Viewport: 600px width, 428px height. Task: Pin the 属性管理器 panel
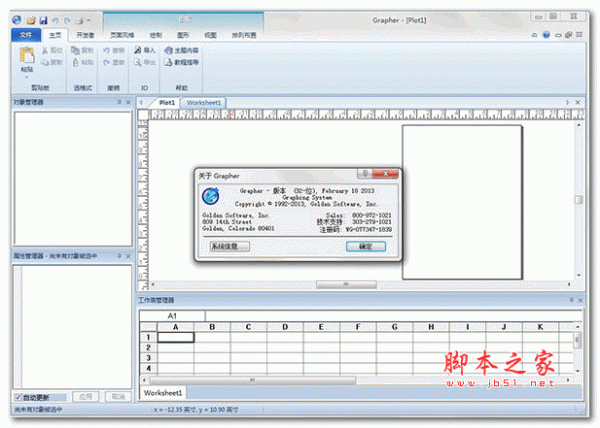point(119,256)
